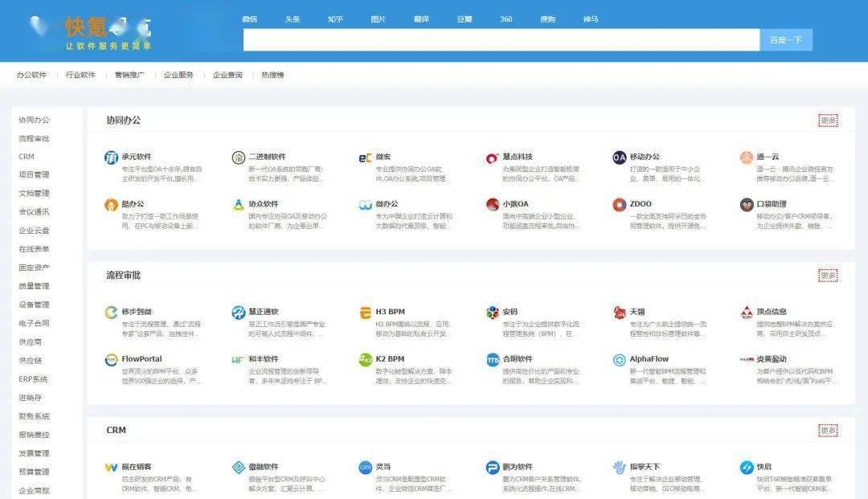Select the 神马 search tab
The image size is (868, 499).
(x=591, y=19)
